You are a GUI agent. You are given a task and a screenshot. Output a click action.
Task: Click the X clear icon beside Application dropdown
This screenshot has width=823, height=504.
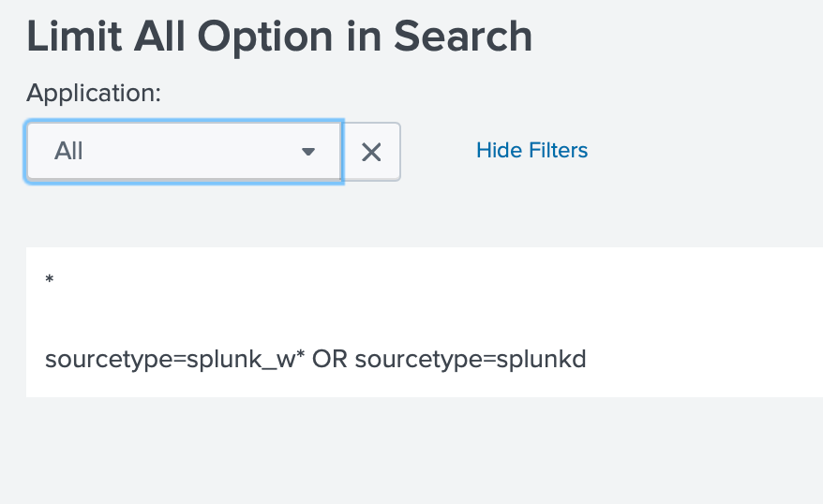(x=371, y=152)
